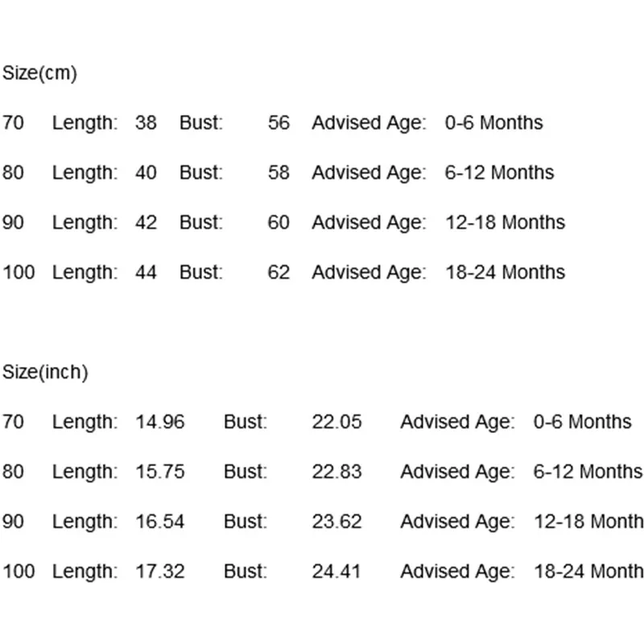Screen dimensions: 644x644
Task: Select the bust value 24.41
Action: click(x=337, y=572)
